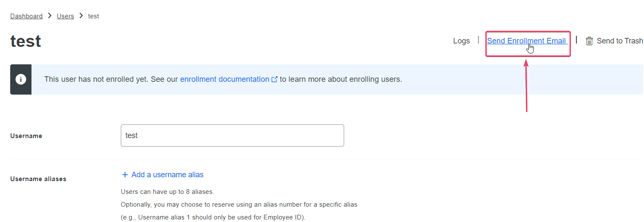The image size is (644, 222).
Task: Click the Send to Trash label
Action: 619,41
